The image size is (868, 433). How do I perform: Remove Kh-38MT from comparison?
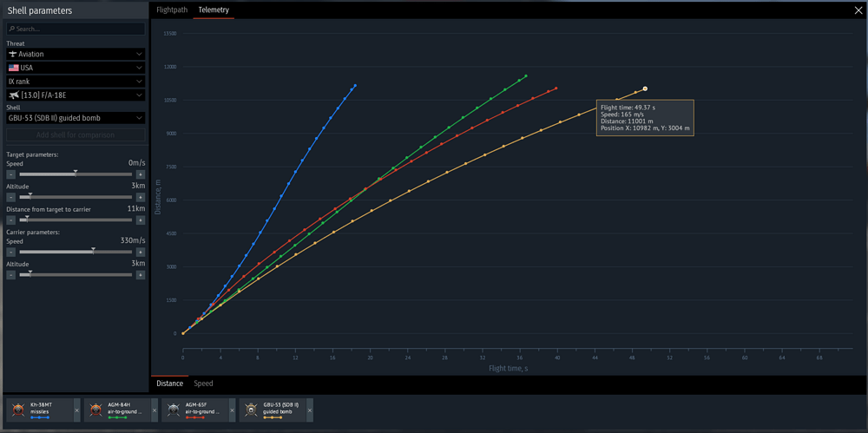coord(77,410)
